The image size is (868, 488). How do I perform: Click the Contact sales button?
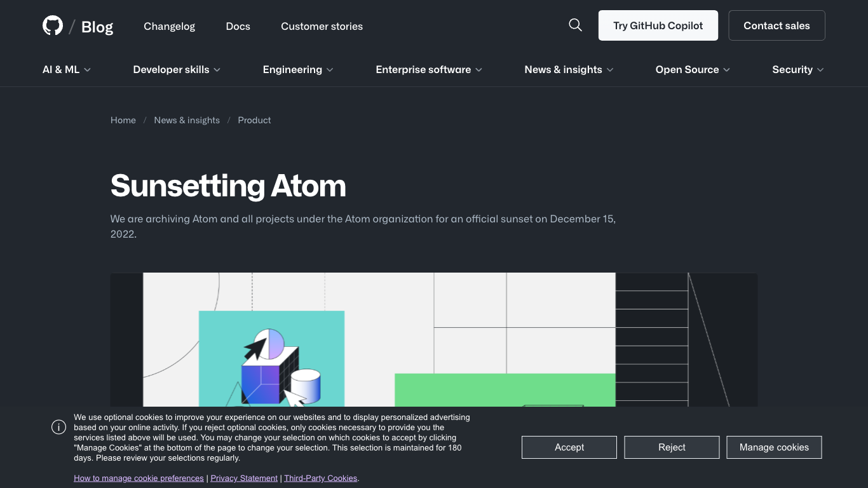click(x=776, y=25)
